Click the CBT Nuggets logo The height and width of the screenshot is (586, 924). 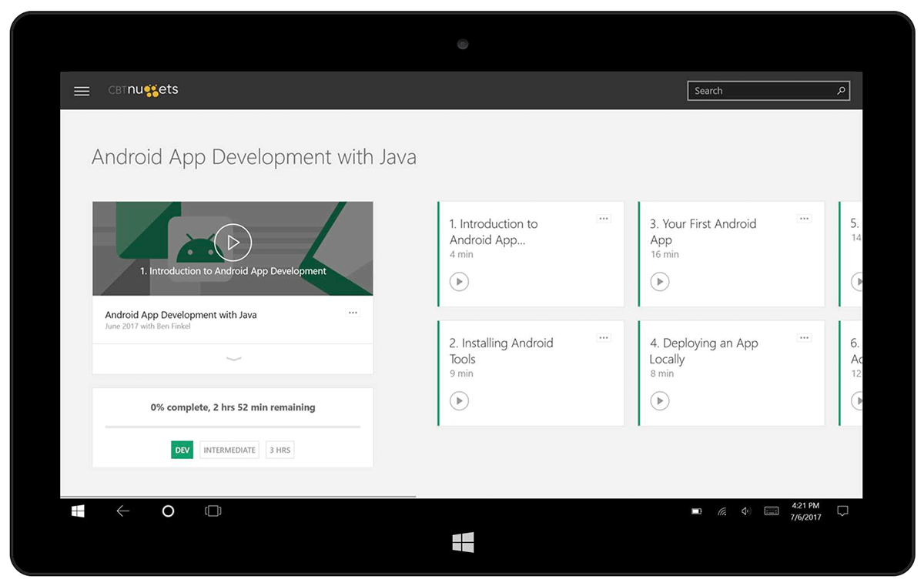click(x=143, y=90)
